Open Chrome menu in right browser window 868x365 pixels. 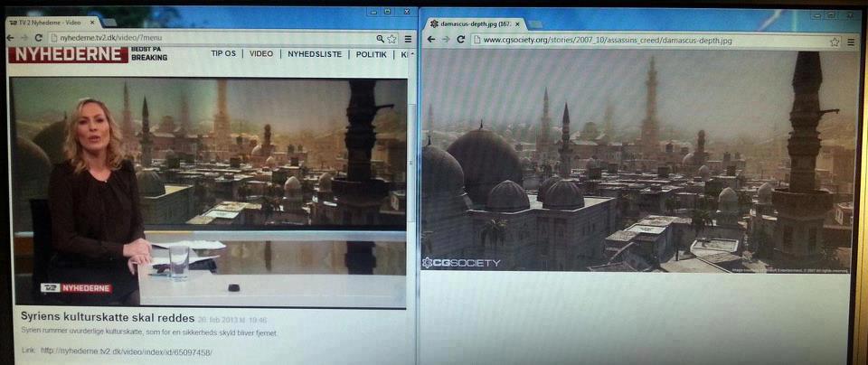850,41
